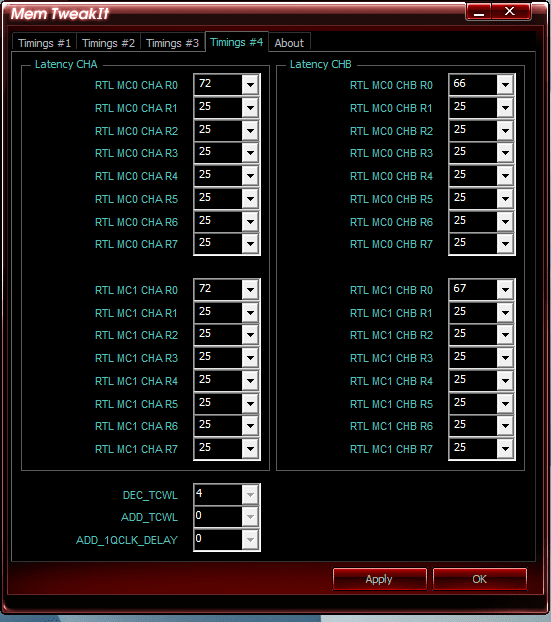Switch to the Timings #2 tab
The image size is (551, 622).
(x=108, y=43)
